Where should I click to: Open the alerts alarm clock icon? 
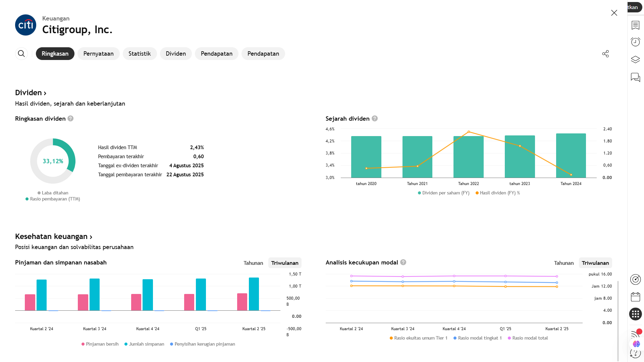[x=635, y=42]
